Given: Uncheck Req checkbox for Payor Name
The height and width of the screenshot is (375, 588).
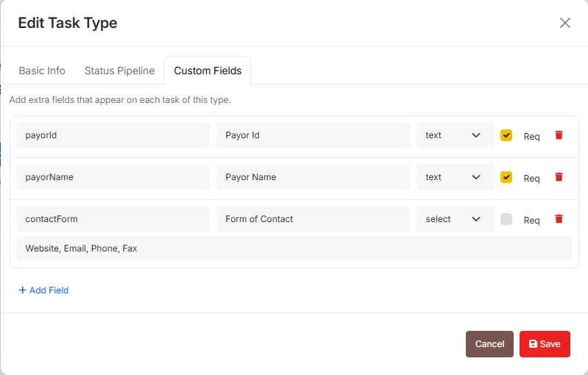Looking at the screenshot, I should pos(506,177).
